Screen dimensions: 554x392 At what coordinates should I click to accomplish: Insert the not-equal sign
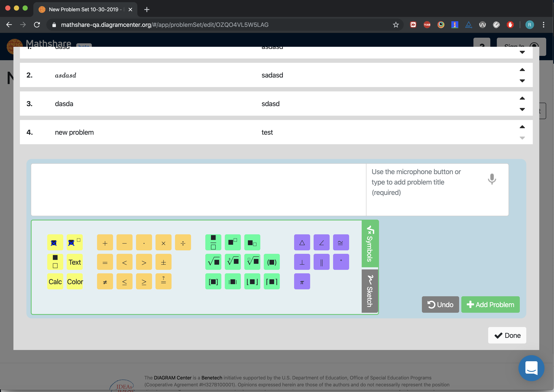pos(105,282)
